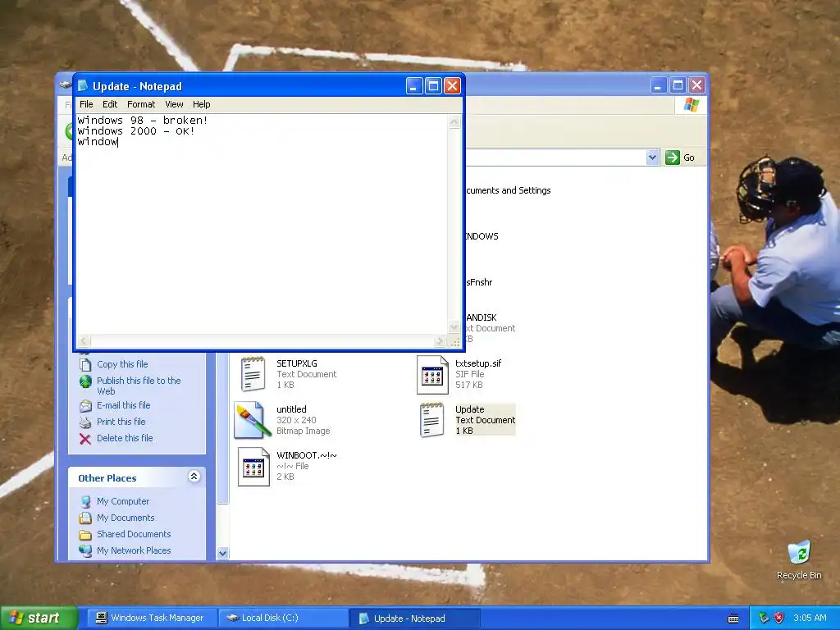Select the SETUPXLG text document icon
Screen dimensions: 840x630
click(253, 374)
